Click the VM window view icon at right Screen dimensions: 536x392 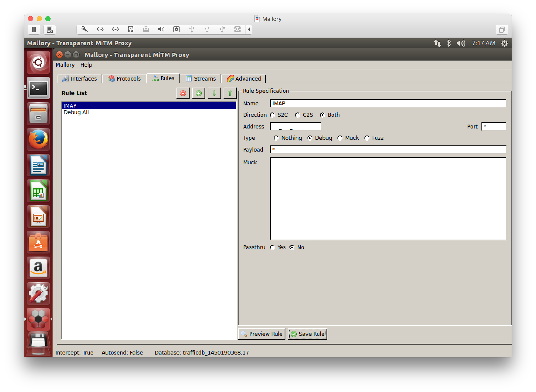point(502,29)
